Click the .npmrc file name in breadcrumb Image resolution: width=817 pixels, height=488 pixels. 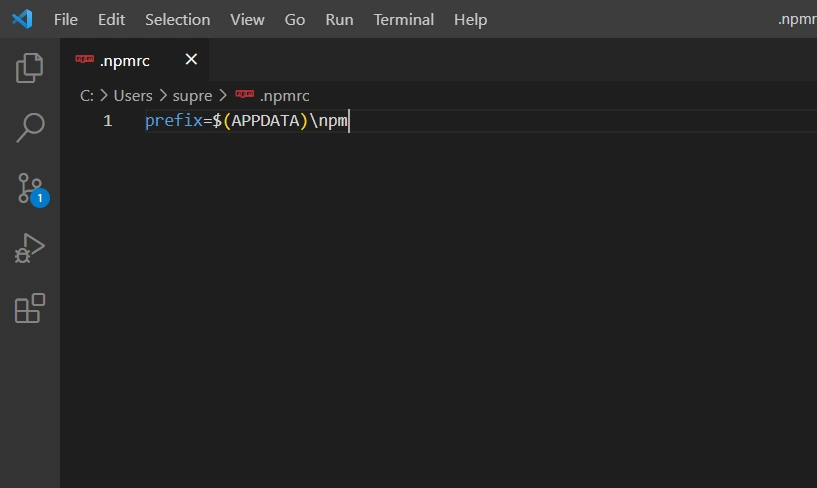[285, 96]
